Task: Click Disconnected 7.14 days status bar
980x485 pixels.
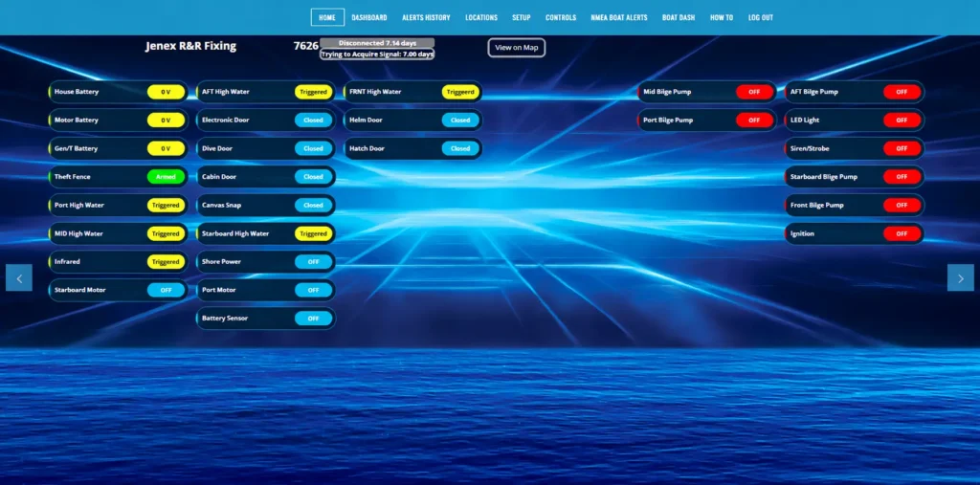Action: pos(377,43)
